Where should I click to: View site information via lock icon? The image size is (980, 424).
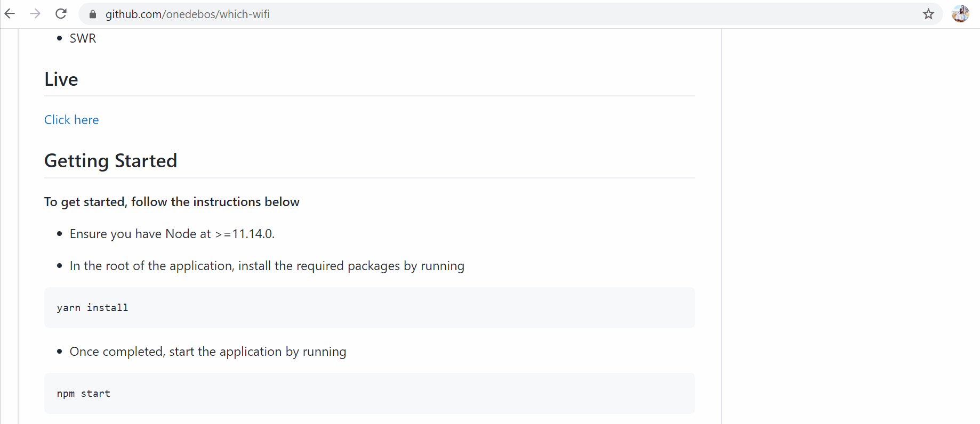click(93, 14)
